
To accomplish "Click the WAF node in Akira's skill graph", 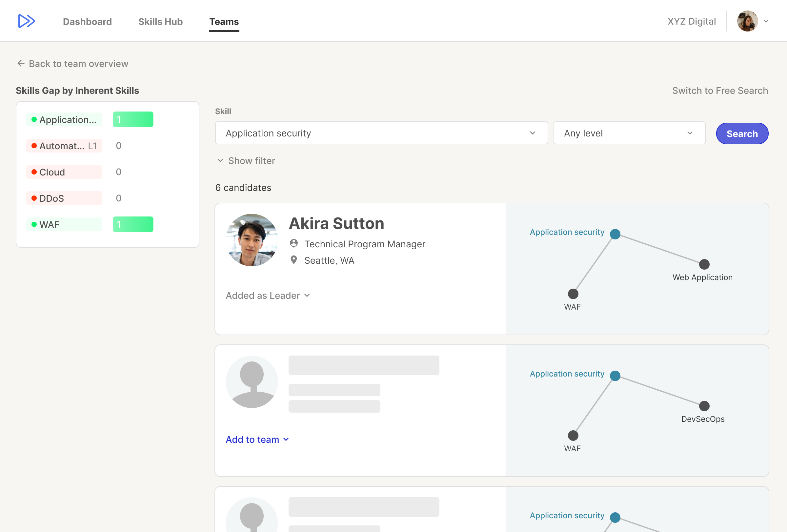I will (573, 294).
